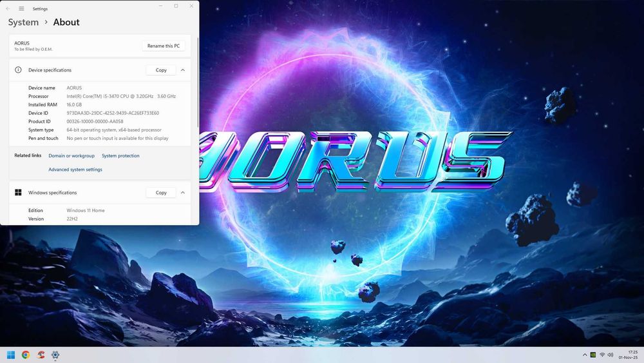Click the About page heading
This screenshot has width=644, height=363.
66,22
